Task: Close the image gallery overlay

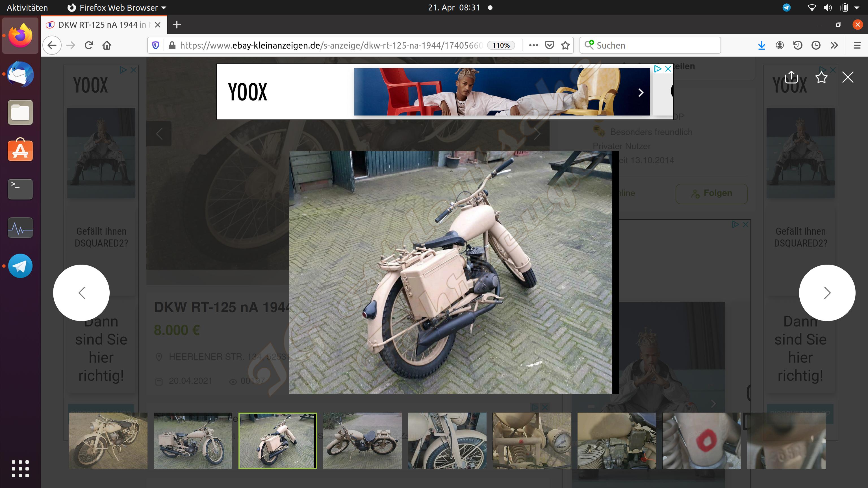Action: click(848, 77)
